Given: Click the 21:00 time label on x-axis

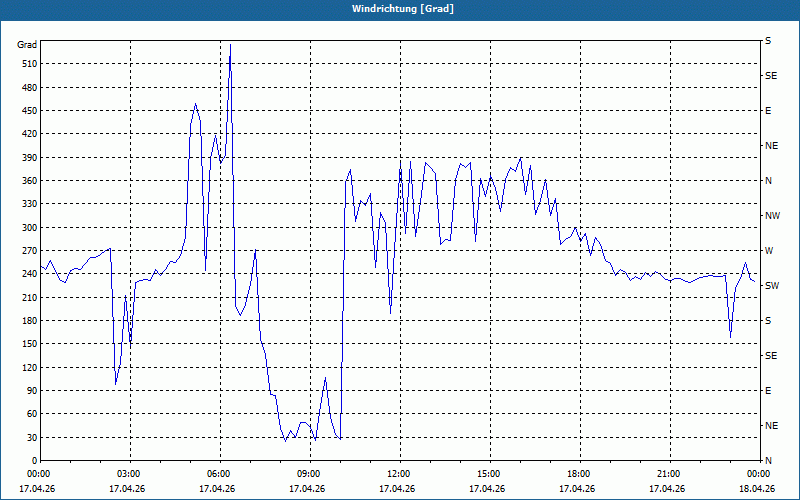Looking at the screenshot, I should pos(668,474).
